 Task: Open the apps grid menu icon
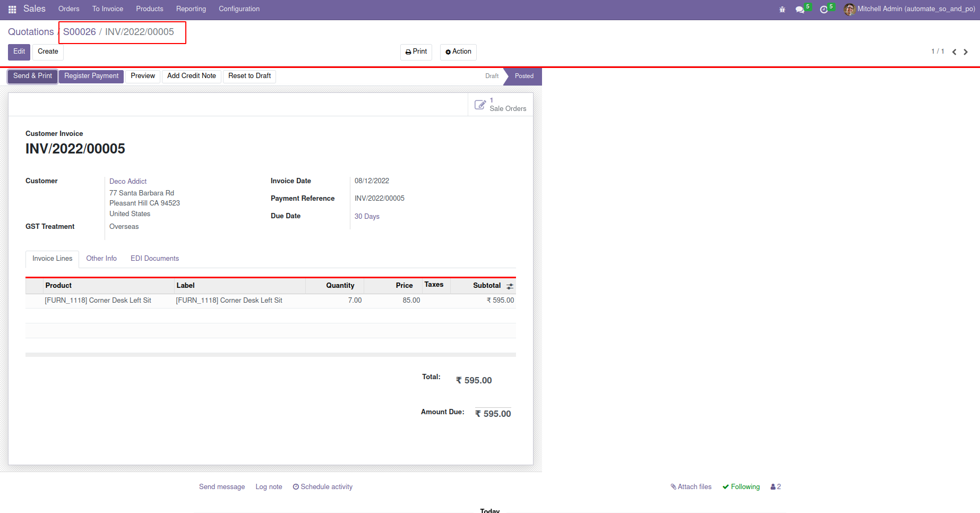12,9
